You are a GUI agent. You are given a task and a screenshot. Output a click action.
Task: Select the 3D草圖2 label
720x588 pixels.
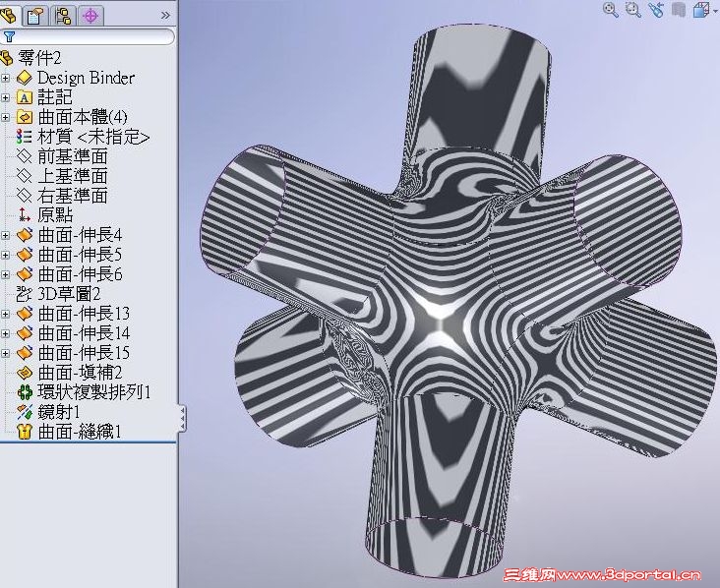point(69,294)
